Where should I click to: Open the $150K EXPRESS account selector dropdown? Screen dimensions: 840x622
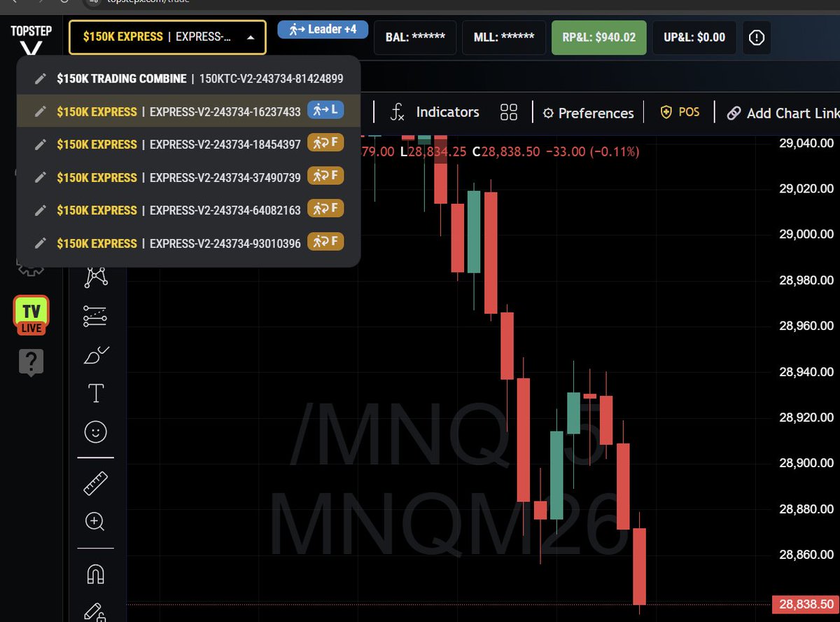point(167,37)
